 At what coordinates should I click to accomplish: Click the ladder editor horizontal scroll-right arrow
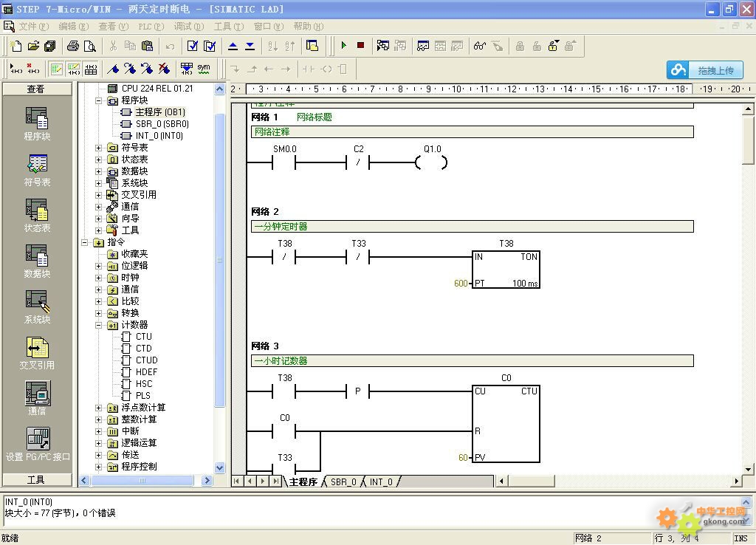click(x=736, y=481)
